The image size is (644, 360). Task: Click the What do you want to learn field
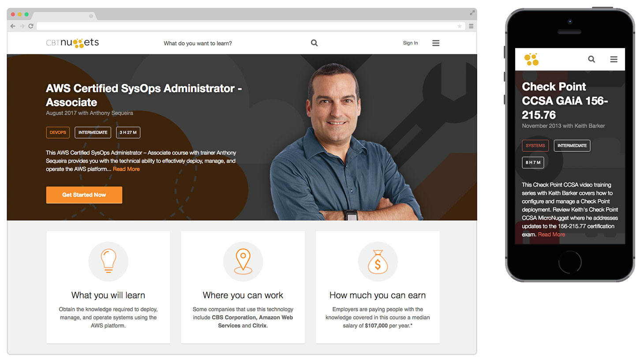pyautogui.click(x=198, y=43)
